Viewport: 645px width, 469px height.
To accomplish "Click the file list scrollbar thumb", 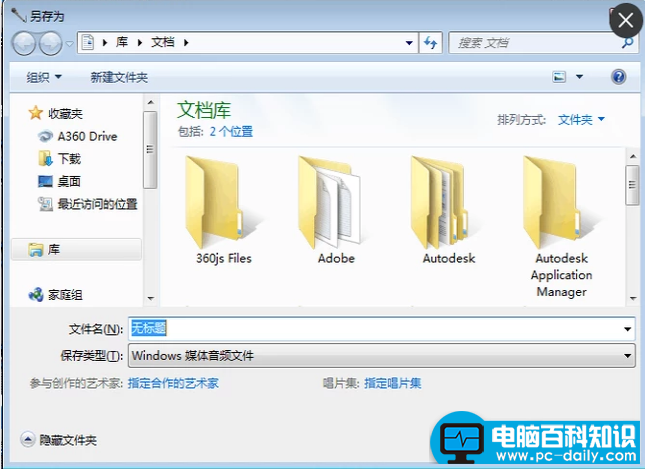I will coord(633,185).
